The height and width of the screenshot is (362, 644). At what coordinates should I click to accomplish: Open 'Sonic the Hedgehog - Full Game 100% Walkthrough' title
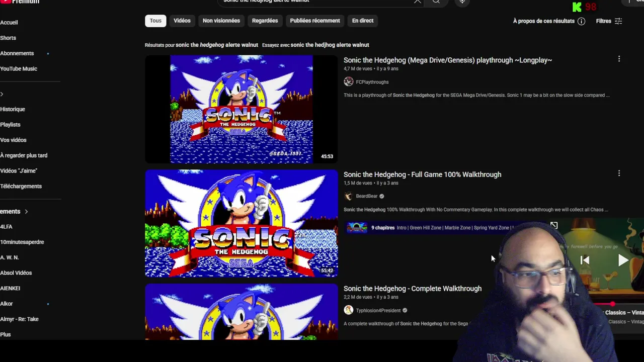(x=422, y=174)
